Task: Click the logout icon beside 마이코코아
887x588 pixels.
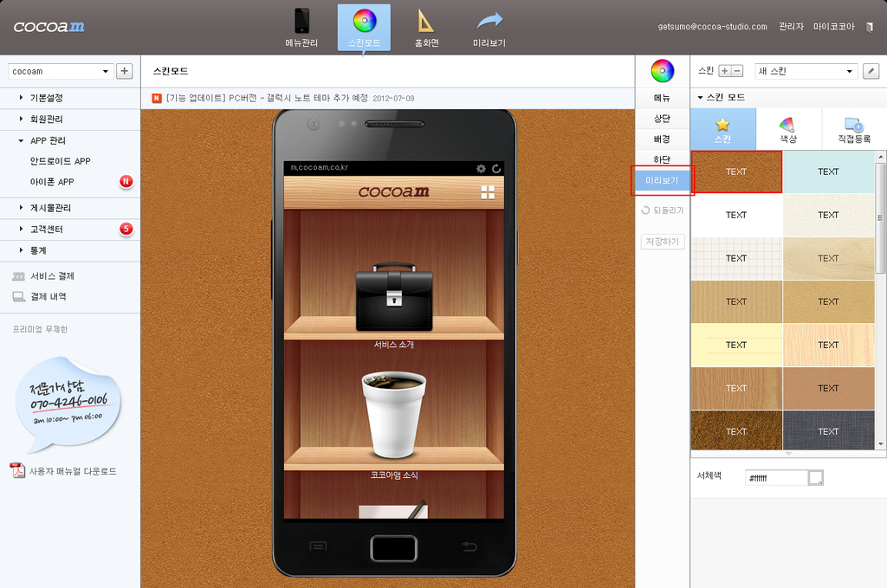Action: (x=870, y=27)
